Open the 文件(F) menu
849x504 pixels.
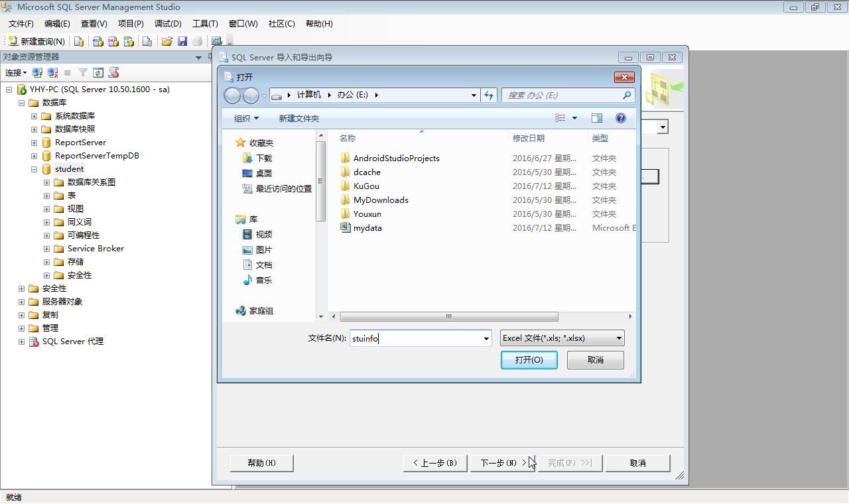(x=21, y=23)
